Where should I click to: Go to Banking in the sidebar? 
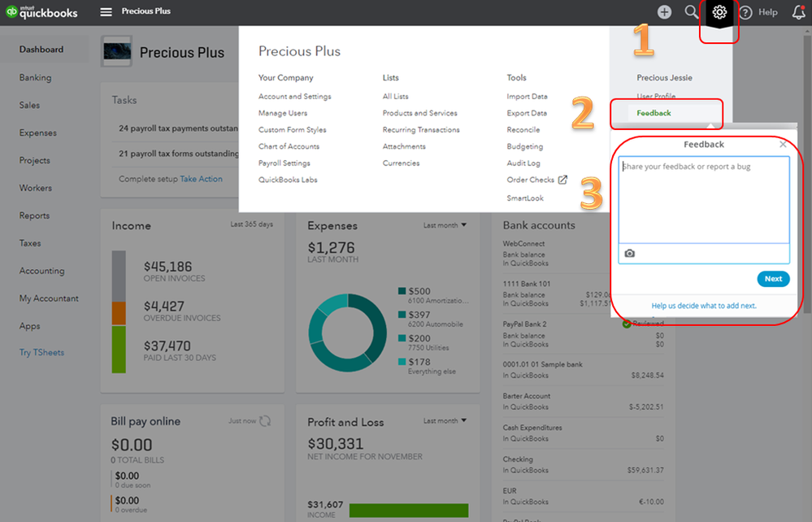click(x=35, y=77)
